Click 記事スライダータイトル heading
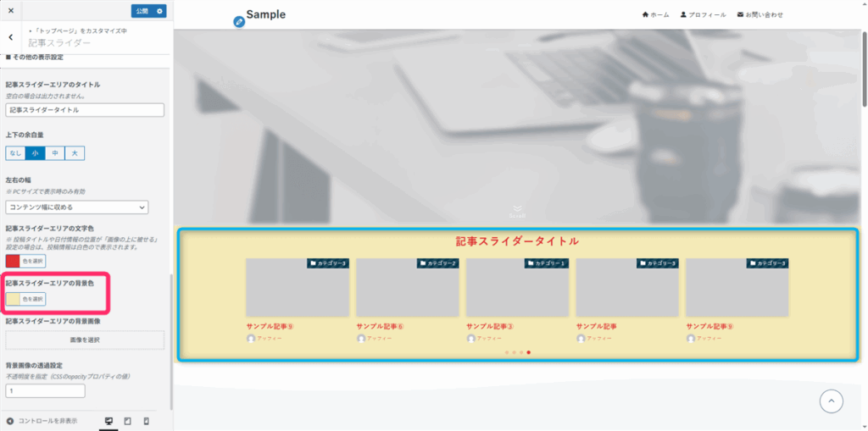The width and height of the screenshot is (868, 431). (518, 241)
